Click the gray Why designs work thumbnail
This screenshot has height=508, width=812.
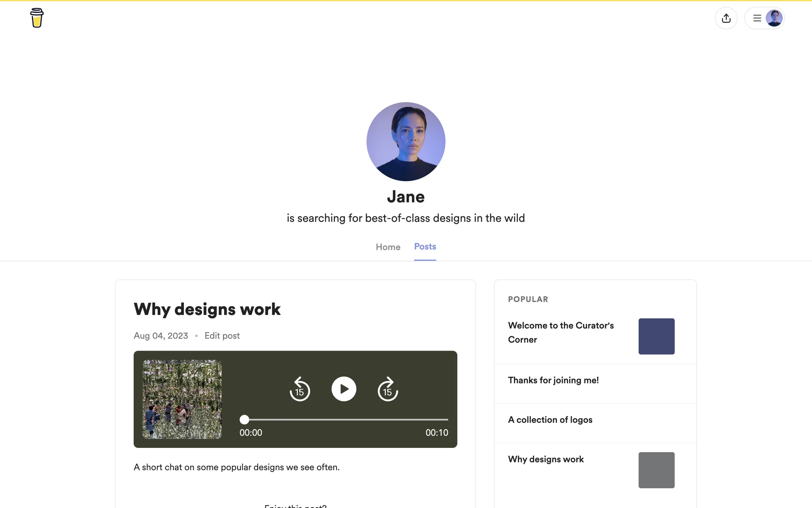pyautogui.click(x=656, y=470)
